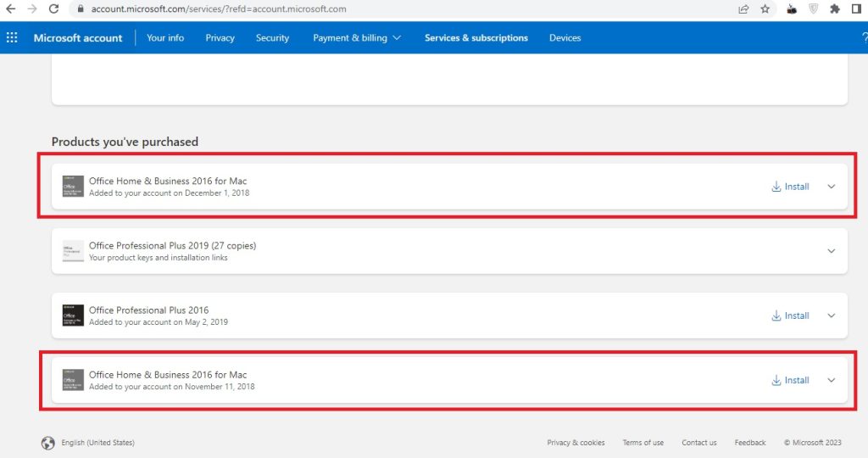Viewport: 868px width, 458px height.
Task: Open the browser Extensions puzzle icon
Action: point(835,9)
